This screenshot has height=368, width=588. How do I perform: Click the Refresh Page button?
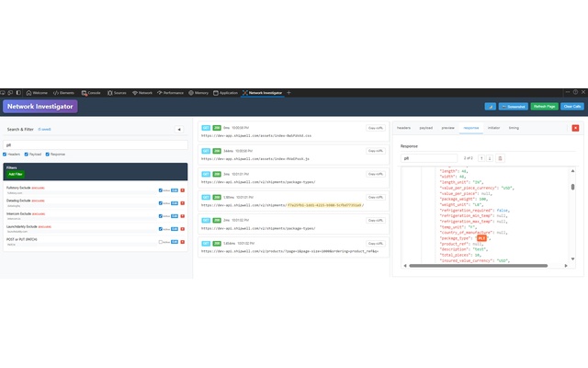click(x=544, y=107)
